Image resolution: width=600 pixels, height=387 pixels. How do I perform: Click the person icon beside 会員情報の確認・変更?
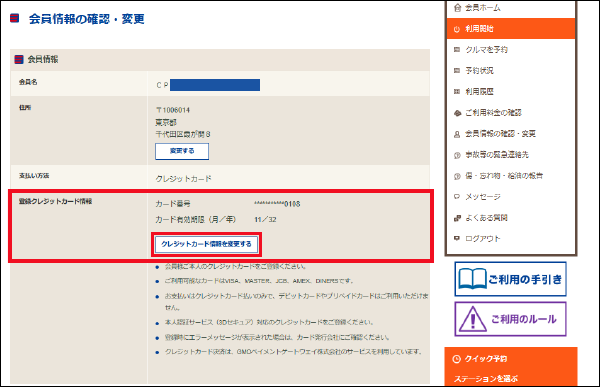(x=457, y=134)
